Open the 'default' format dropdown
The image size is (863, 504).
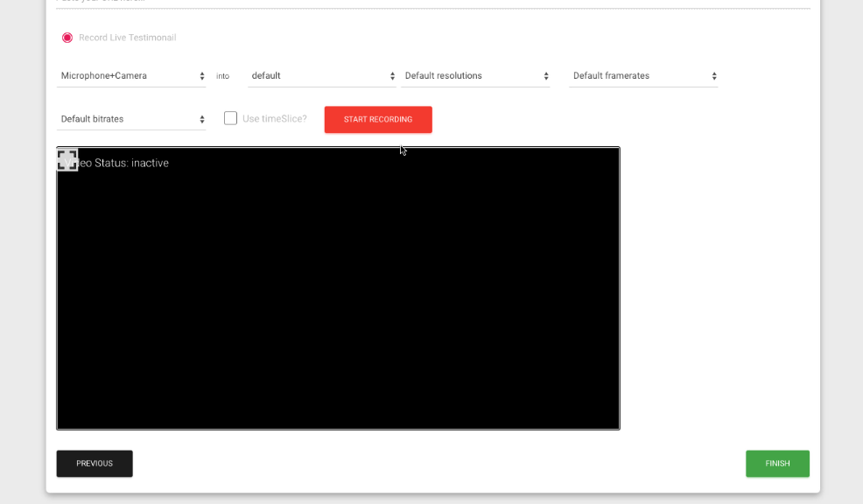[x=322, y=76]
